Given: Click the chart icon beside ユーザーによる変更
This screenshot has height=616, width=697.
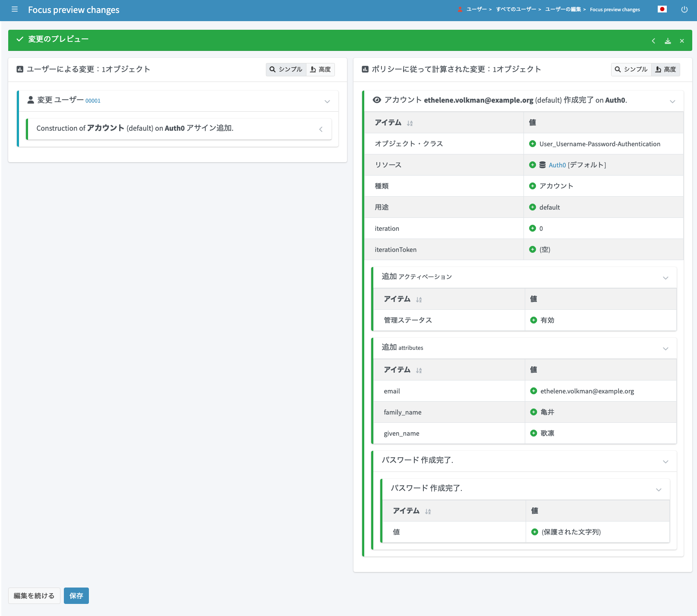Looking at the screenshot, I should [20, 69].
